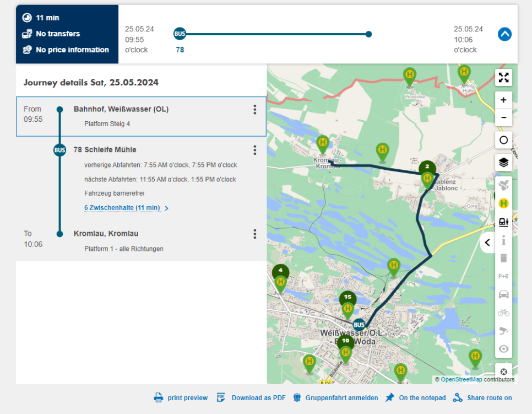This screenshot has width=532, height=414.
Task: Toggle ticket machine layer on map
Action: 503,258
